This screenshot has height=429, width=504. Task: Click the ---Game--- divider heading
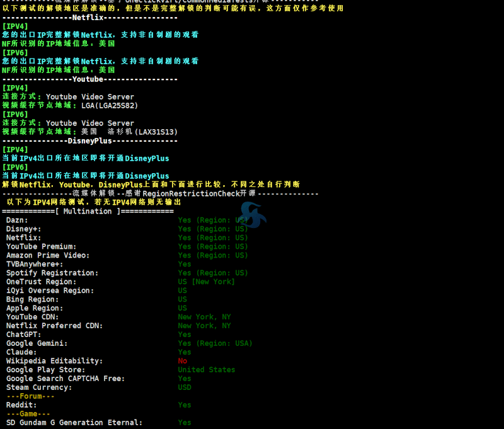pyautogui.click(x=28, y=414)
